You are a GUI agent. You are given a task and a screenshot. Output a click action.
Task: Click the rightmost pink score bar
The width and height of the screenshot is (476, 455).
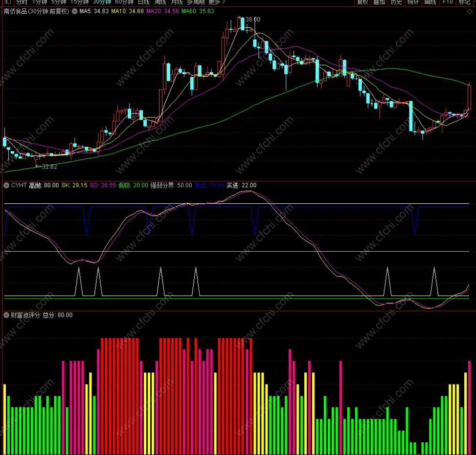(469, 408)
